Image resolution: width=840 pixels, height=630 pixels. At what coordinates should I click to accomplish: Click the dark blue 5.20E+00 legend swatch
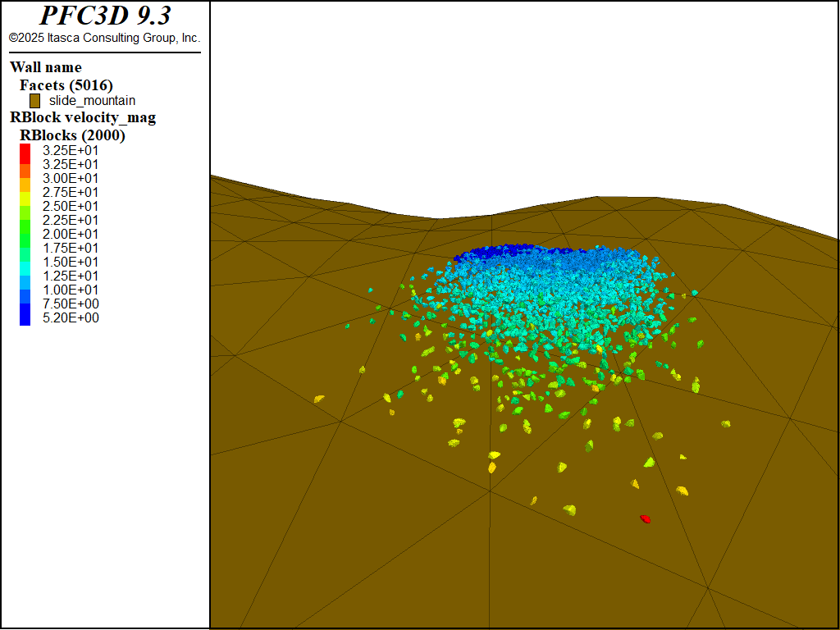tap(25, 318)
